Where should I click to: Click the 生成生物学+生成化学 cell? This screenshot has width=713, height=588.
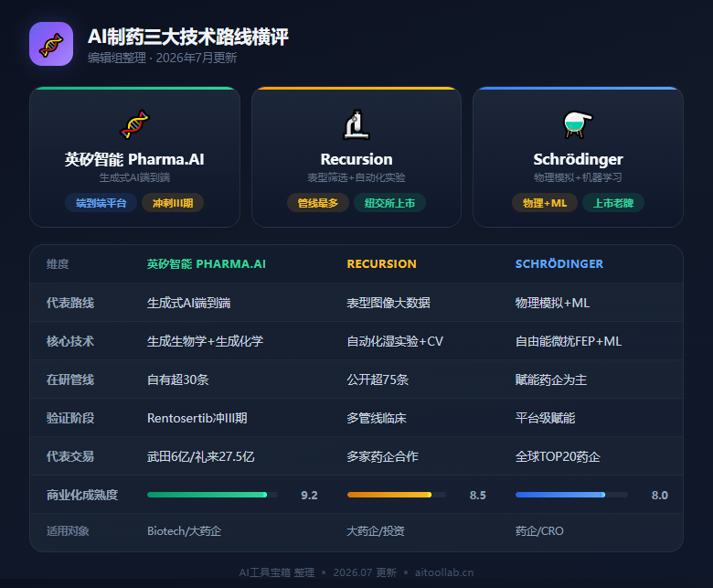pos(205,341)
